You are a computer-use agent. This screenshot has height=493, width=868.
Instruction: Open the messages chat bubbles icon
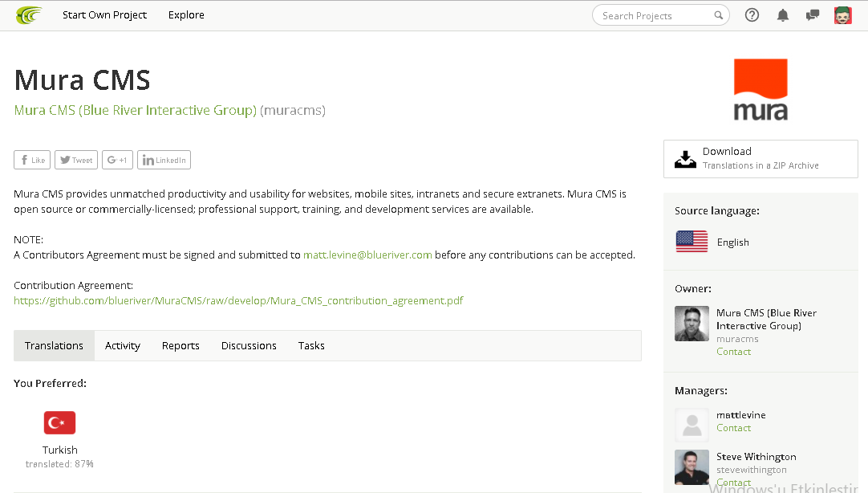click(x=812, y=15)
